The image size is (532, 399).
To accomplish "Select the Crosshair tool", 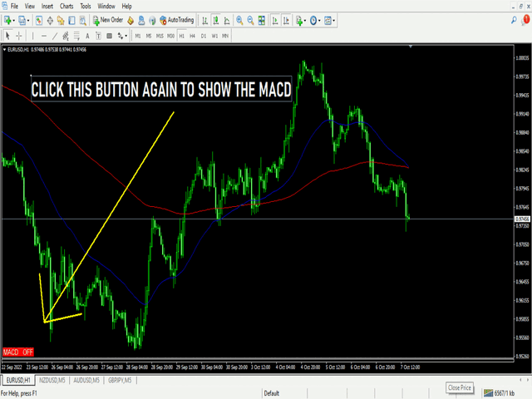I will click(x=19, y=36).
